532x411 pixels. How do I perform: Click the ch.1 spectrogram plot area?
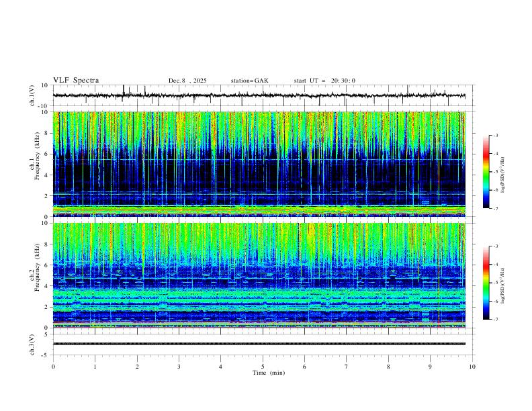(x=259, y=164)
